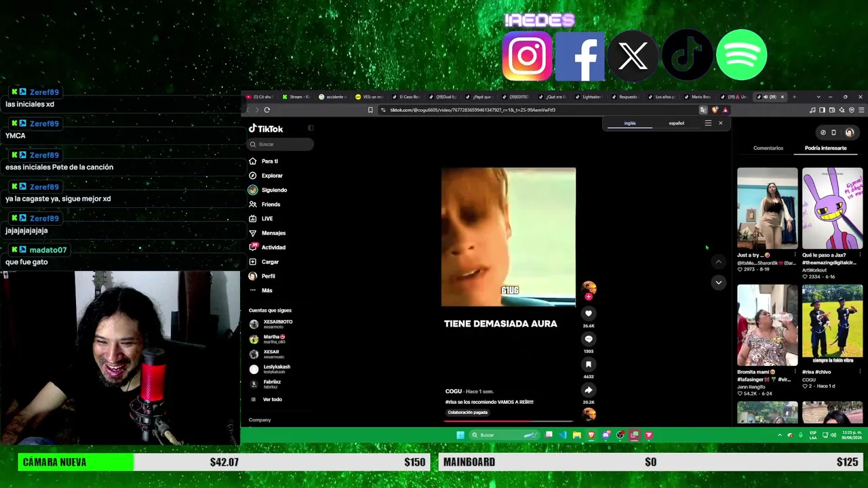Open the Brave browser taskbar icon
This screenshot has height=488, width=868.
tap(591, 435)
